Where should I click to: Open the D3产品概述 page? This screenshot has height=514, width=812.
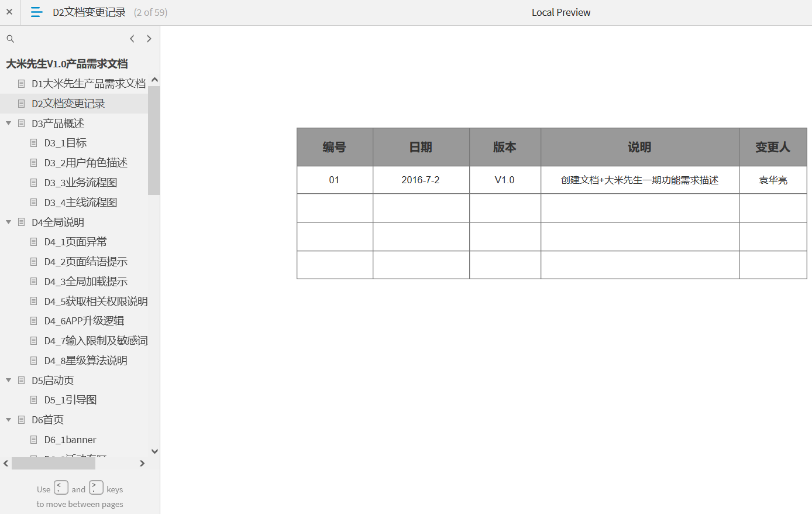click(x=58, y=124)
